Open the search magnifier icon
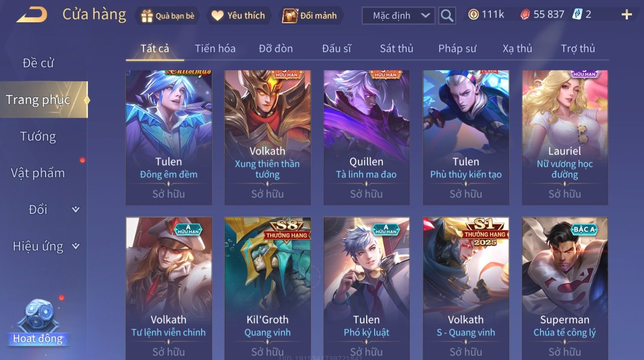Screen dimensions: 644x360 pyautogui.click(x=447, y=16)
